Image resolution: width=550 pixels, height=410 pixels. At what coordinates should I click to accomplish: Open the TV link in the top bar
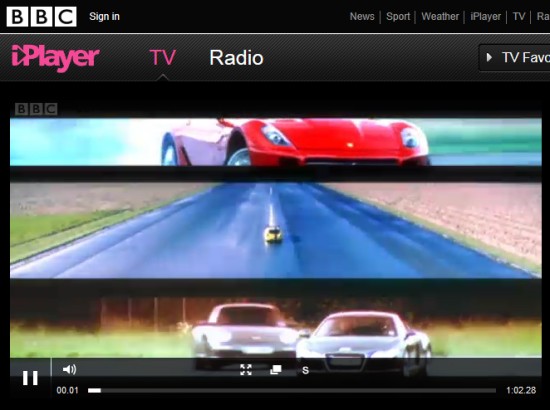(x=519, y=16)
